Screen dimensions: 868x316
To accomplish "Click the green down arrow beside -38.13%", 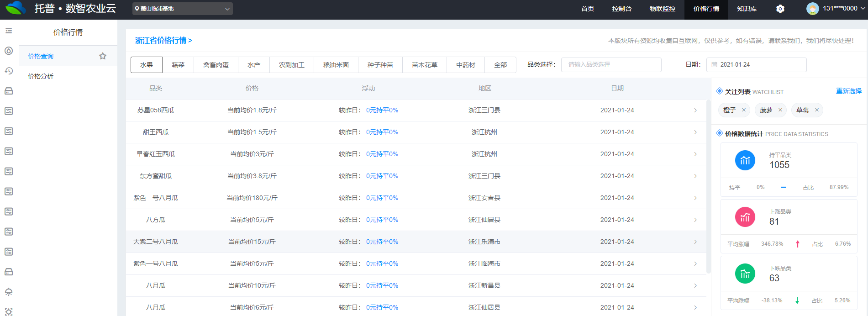I will tap(797, 300).
